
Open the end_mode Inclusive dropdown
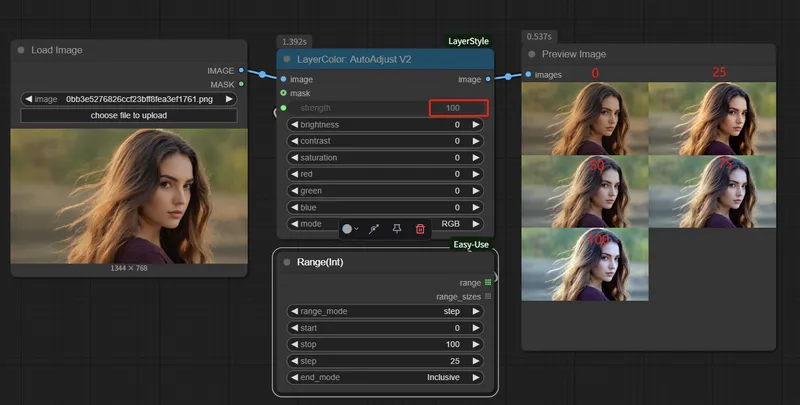pos(386,378)
